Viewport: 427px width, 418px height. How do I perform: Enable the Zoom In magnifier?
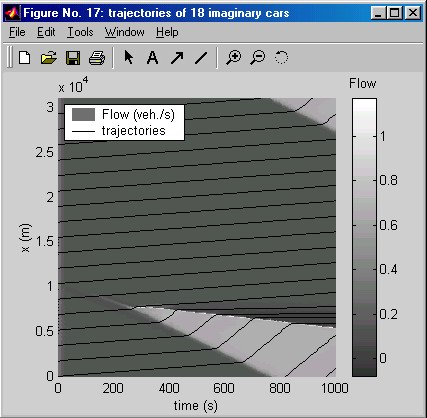point(234,57)
